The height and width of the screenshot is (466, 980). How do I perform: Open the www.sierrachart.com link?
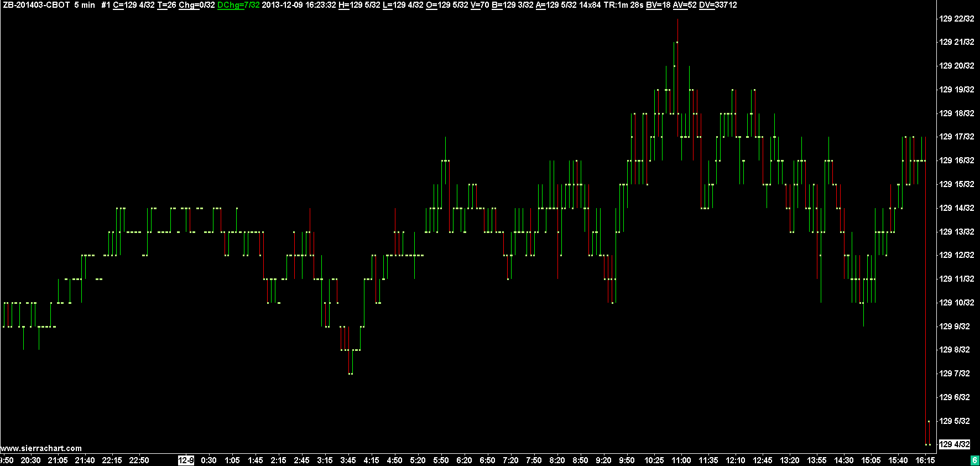click(41, 448)
